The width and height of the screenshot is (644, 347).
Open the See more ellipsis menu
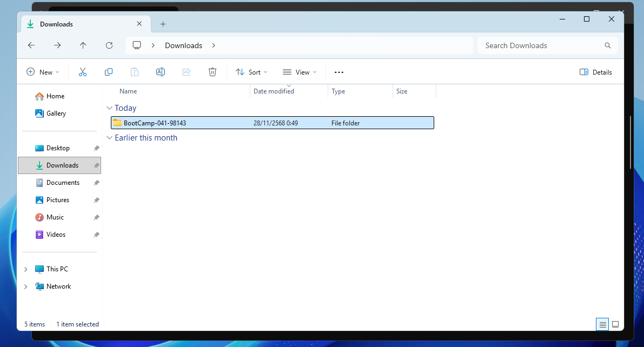point(339,72)
